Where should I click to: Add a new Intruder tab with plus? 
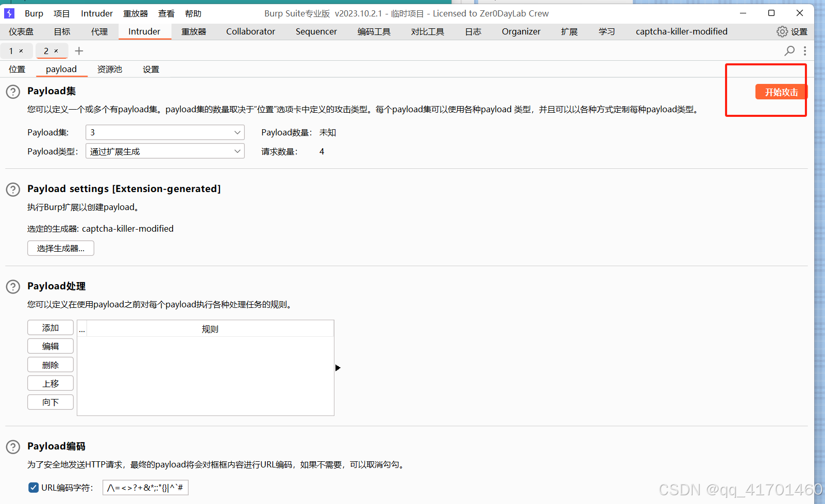pyautogui.click(x=79, y=50)
